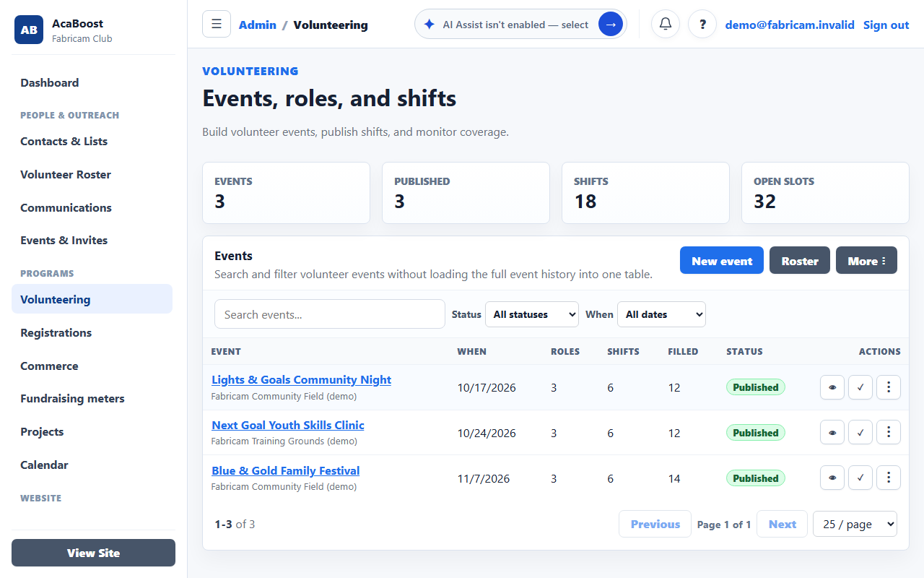Open the notifications bell
The height and width of the screenshot is (578, 924).
coord(666,24)
